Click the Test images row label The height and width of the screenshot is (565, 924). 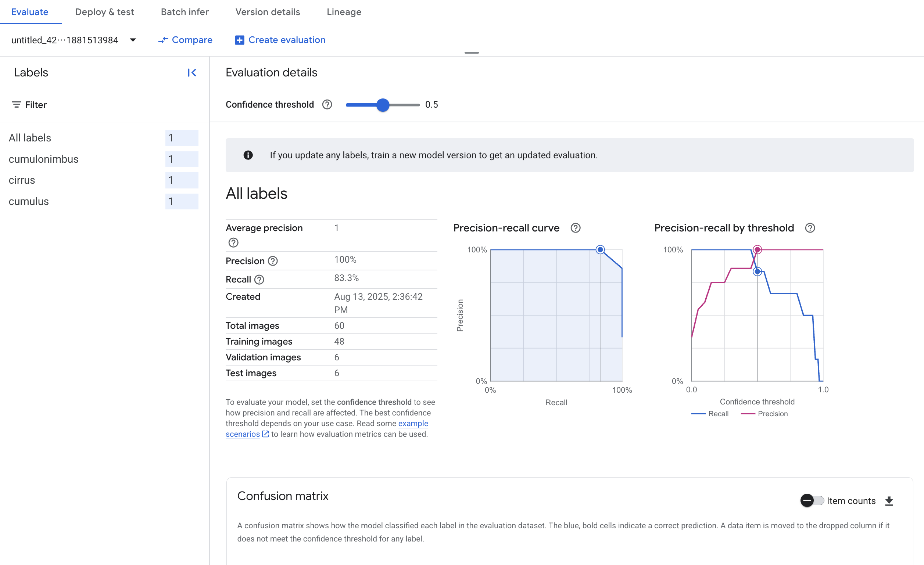[251, 373]
